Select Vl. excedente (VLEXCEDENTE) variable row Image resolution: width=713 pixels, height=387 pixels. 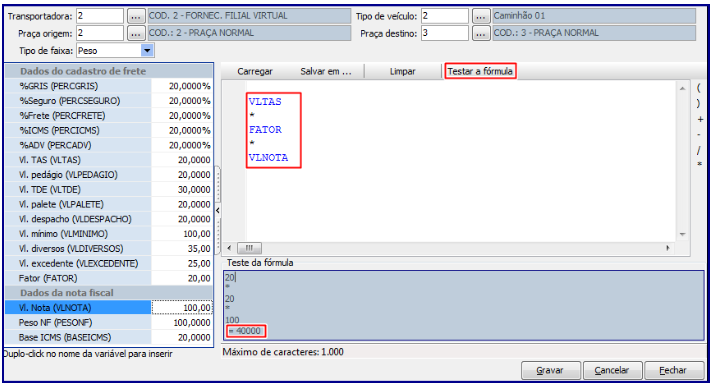[108, 263]
